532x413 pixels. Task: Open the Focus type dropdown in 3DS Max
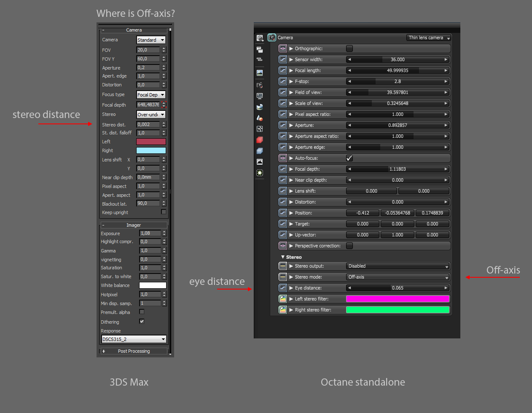(151, 95)
